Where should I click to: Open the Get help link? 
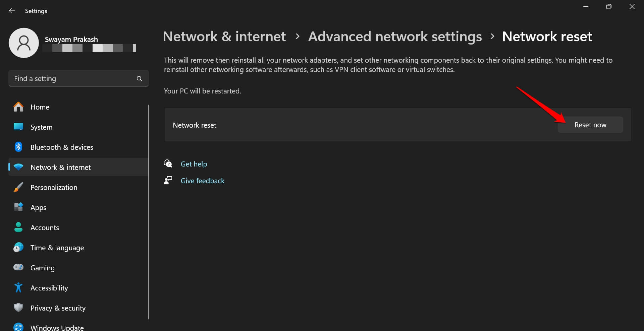coord(194,164)
